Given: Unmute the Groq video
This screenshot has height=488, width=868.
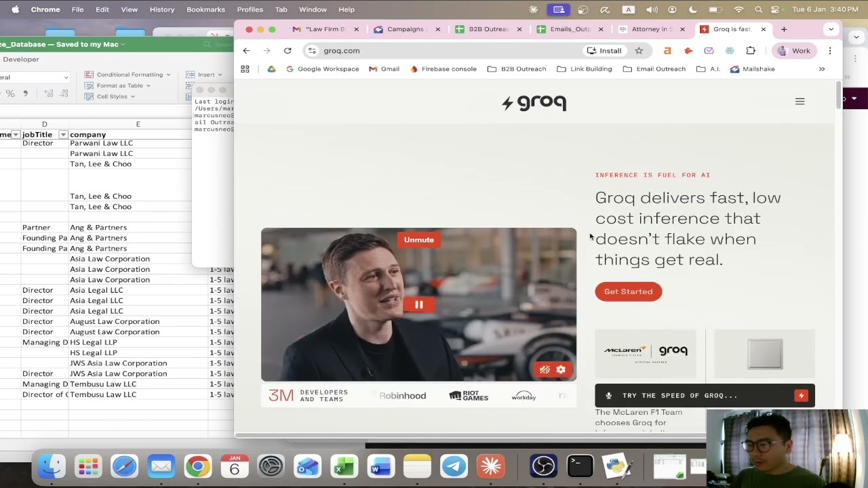Looking at the screenshot, I should [x=418, y=239].
